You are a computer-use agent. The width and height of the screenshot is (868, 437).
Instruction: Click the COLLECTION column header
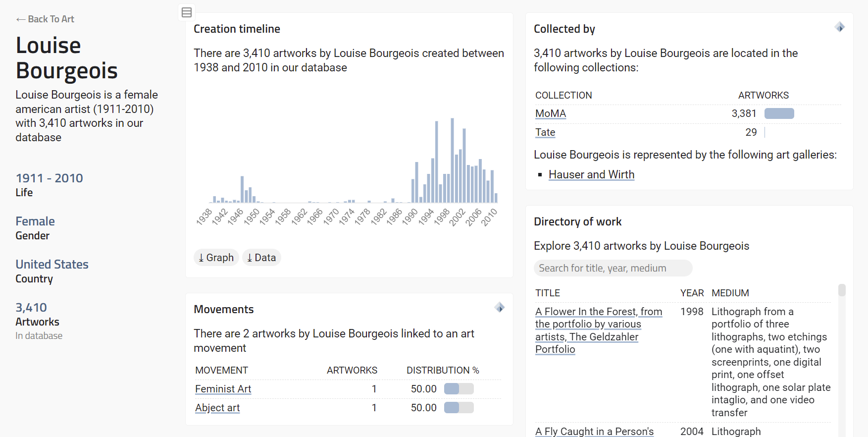click(563, 95)
